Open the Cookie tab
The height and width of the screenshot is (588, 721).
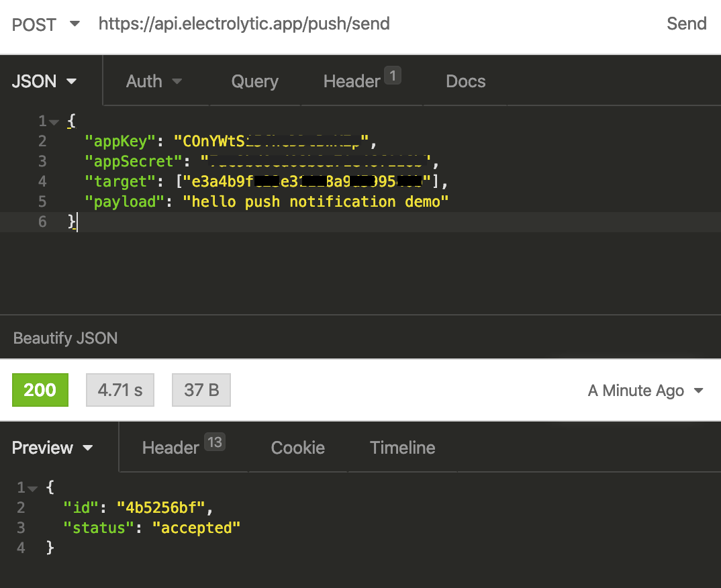[x=298, y=448]
